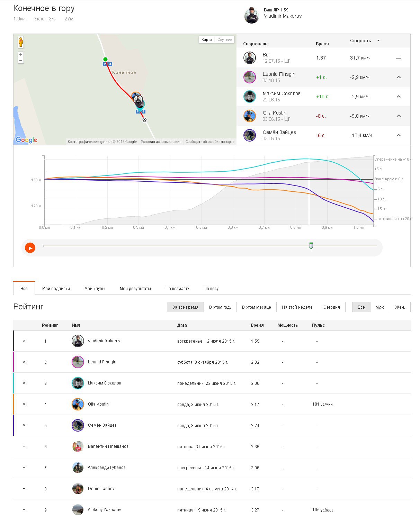Viewport: 420px width, 516px height.
Task: Zoom out on the map
Action: point(21,61)
